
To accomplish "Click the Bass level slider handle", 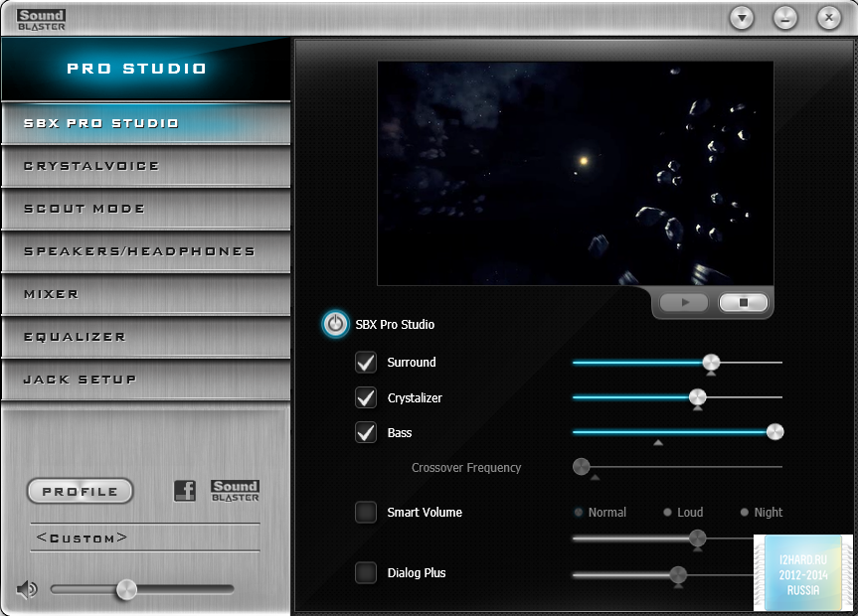I will click(x=774, y=432).
